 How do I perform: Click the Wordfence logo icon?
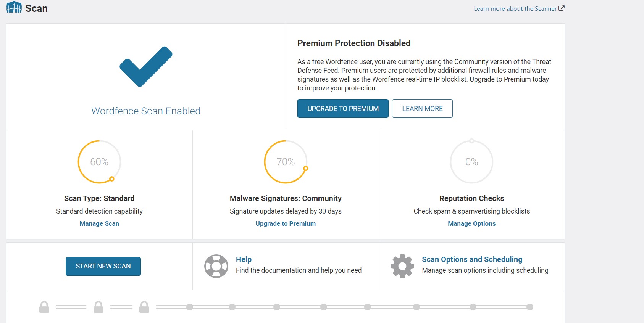14,7
